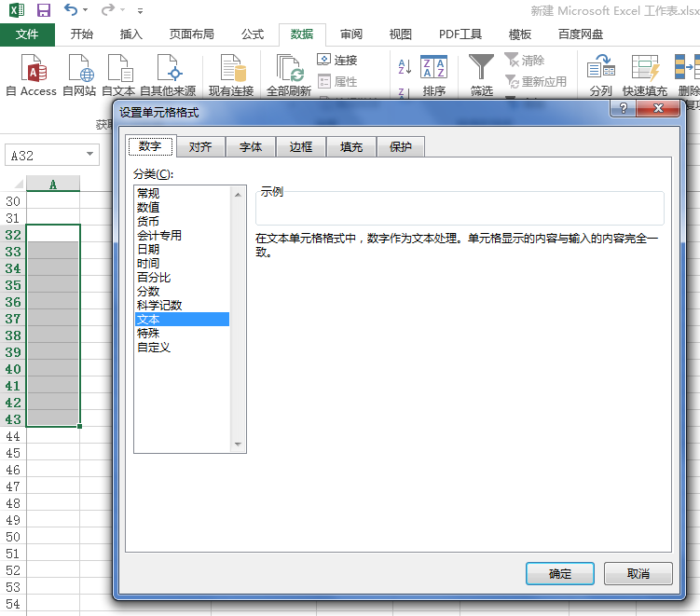700x616 pixels.
Task: Choose 数值 category in list
Action: [182, 207]
